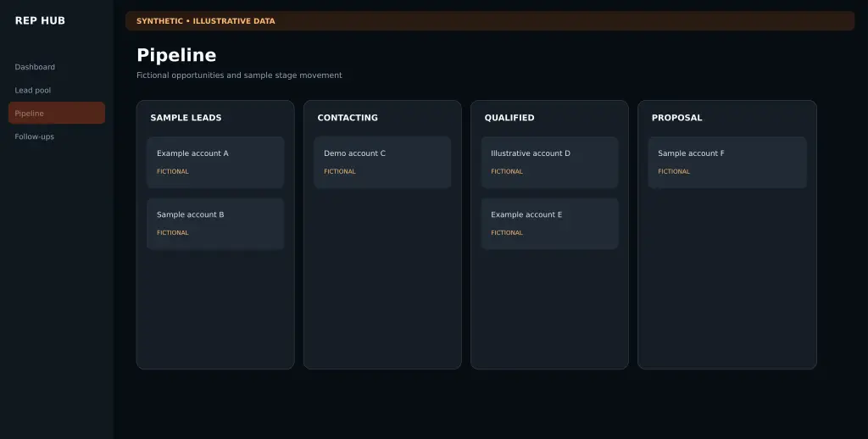
Task: Click the SAMPLE LEADS column header
Action: click(x=186, y=118)
